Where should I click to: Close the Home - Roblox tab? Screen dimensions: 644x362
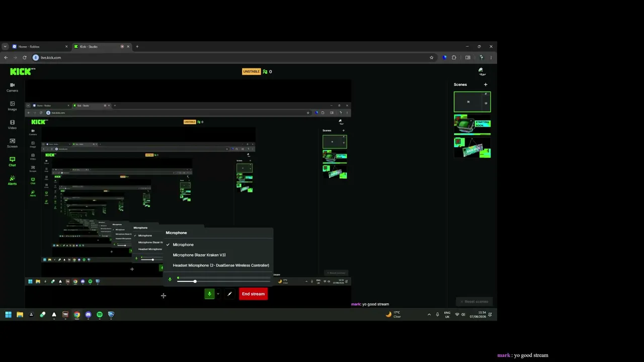pos(66,47)
